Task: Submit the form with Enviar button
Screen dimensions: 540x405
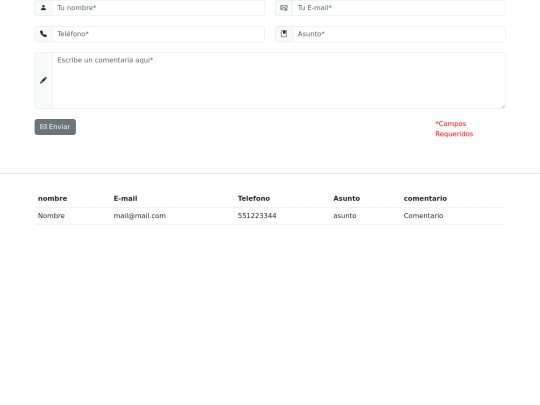Action: [x=55, y=127]
